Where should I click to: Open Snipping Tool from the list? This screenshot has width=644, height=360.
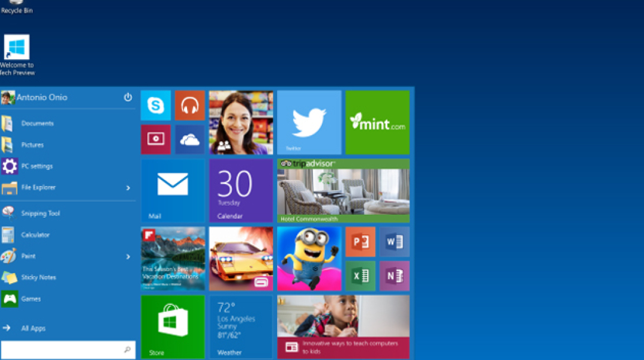pyautogui.click(x=40, y=214)
